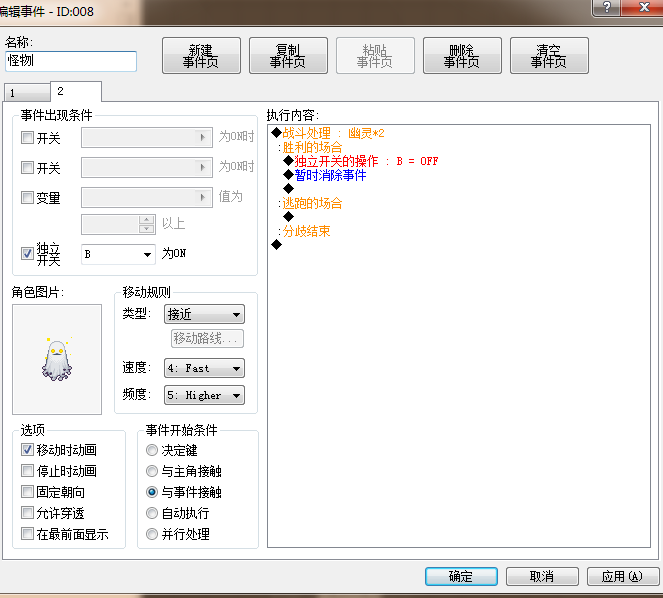Close the 编辑事件 dialog window
663x598 pixels.
[644, 7]
